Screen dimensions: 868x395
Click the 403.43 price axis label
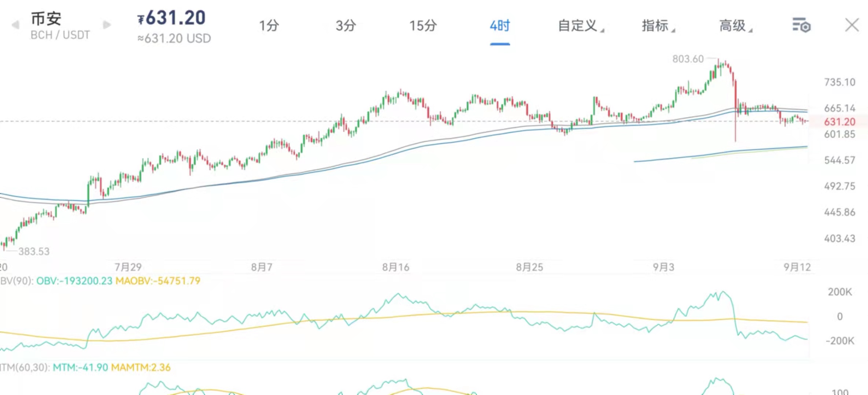839,239
